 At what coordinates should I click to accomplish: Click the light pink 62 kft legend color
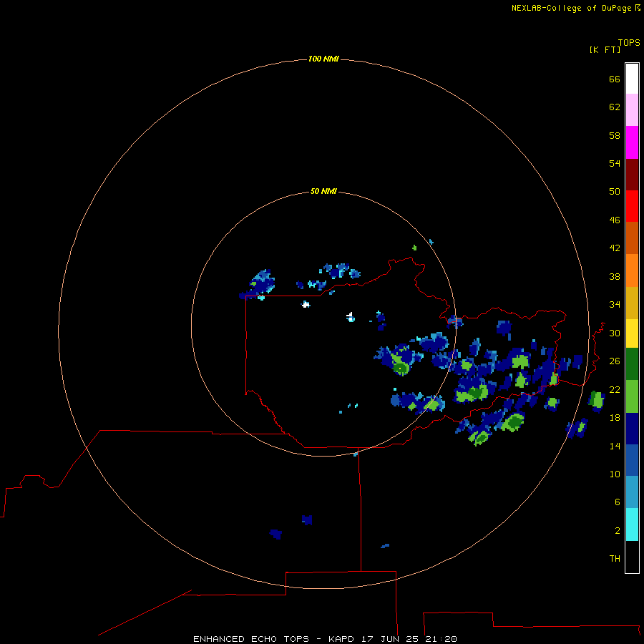pos(632,109)
